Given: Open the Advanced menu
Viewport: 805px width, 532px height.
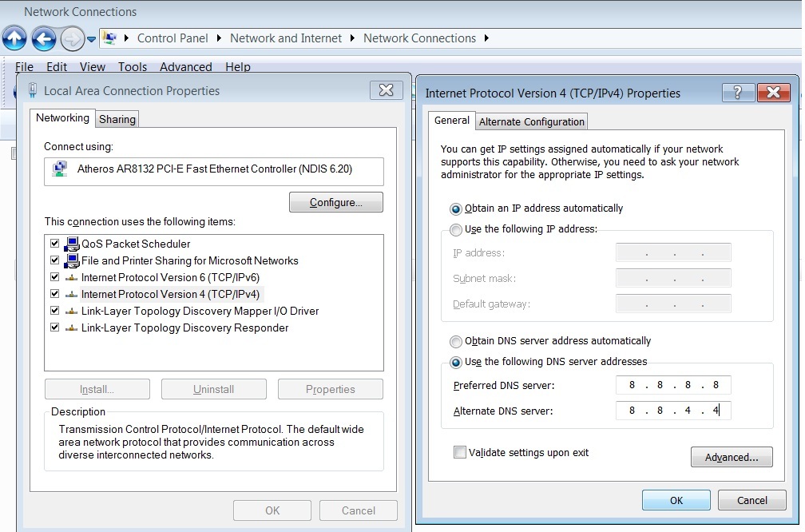Looking at the screenshot, I should (186, 67).
